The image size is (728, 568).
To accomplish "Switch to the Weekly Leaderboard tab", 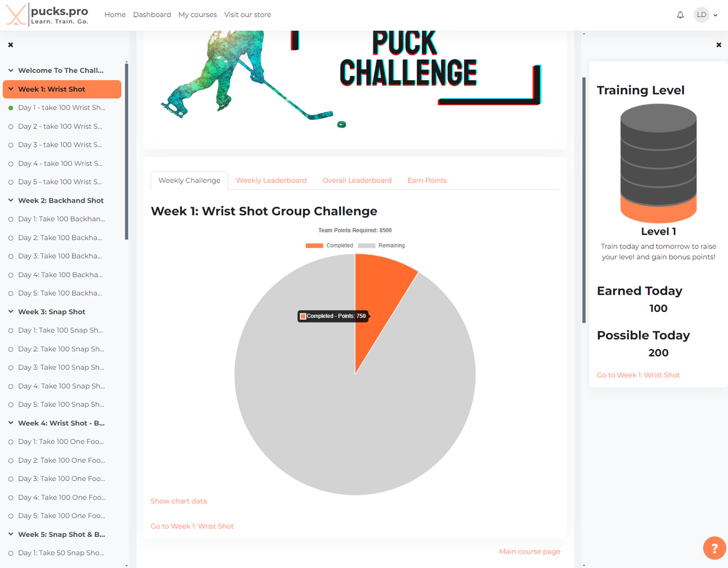I will (x=271, y=180).
